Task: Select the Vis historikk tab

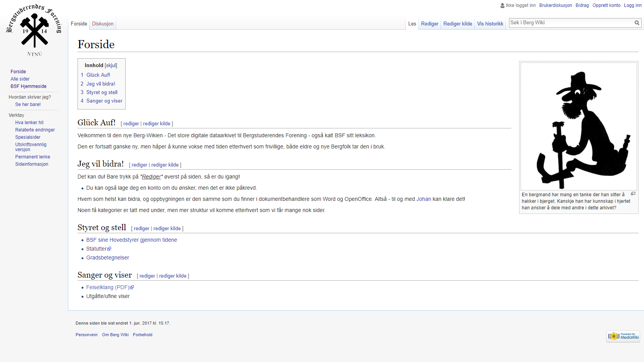Action: click(x=490, y=24)
